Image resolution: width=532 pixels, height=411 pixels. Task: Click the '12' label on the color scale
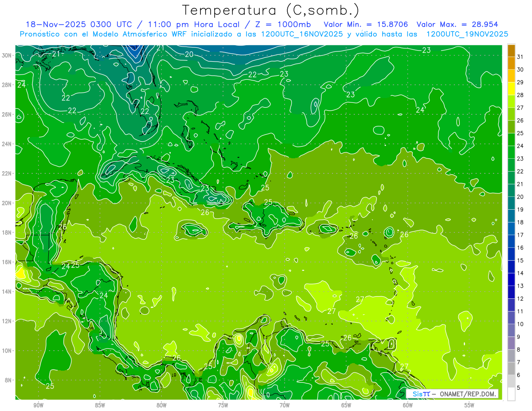coord(520,299)
